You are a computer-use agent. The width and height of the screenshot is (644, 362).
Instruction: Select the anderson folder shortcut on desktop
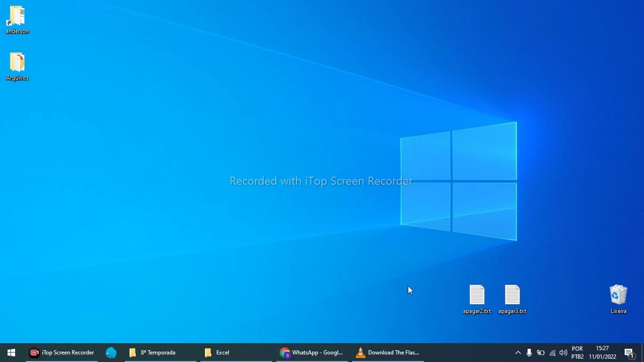tap(17, 20)
